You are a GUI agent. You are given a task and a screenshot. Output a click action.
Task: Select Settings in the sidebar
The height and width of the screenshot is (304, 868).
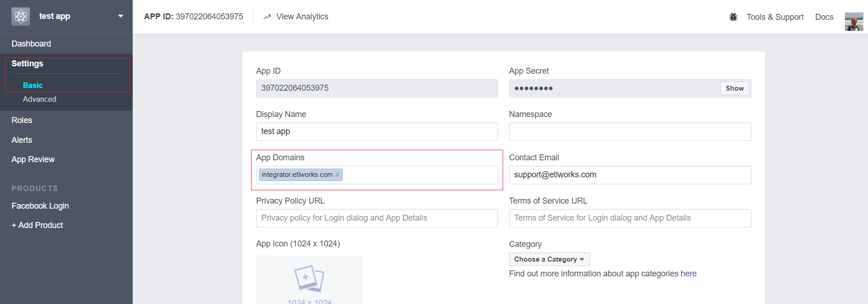27,64
